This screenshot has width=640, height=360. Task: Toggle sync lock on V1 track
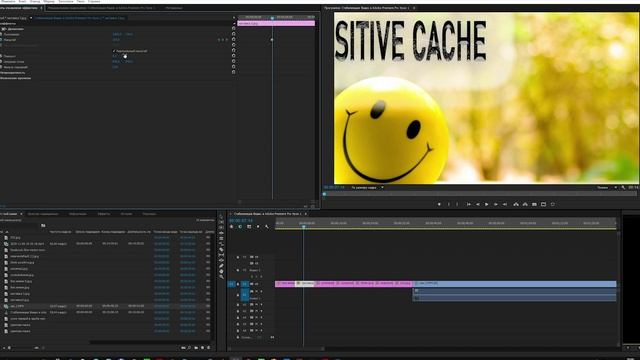(251, 284)
